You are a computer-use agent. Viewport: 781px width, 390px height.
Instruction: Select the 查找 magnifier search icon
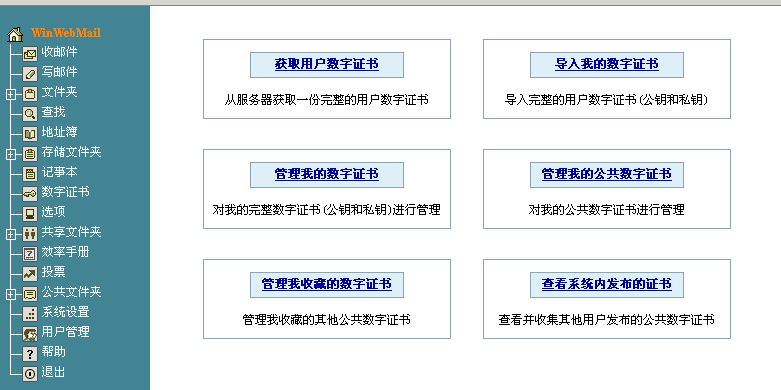tap(30, 114)
